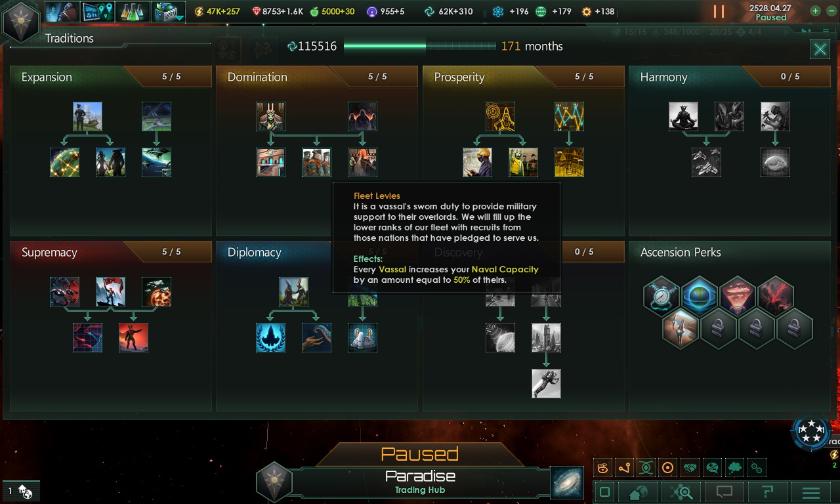Expand the outliner hamburger menu
Screen dimensions: 840x504
click(811, 492)
